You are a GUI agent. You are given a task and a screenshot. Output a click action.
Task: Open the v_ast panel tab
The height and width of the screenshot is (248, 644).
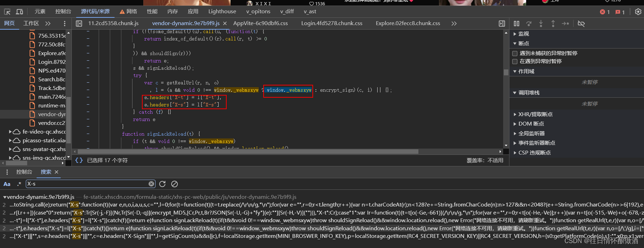click(310, 12)
